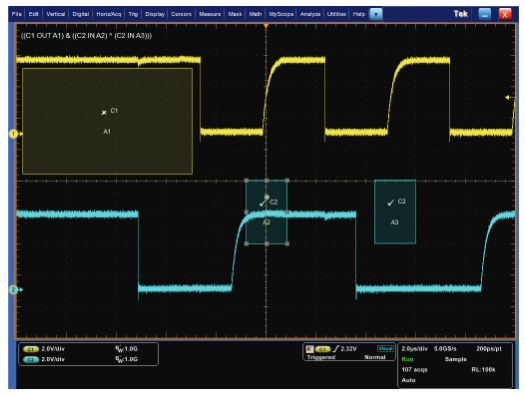Image resolution: width=525 pixels, height=394 pixels.
Task: Click the trigger level arrow on right edge
Action: click(x=507, y=97)
